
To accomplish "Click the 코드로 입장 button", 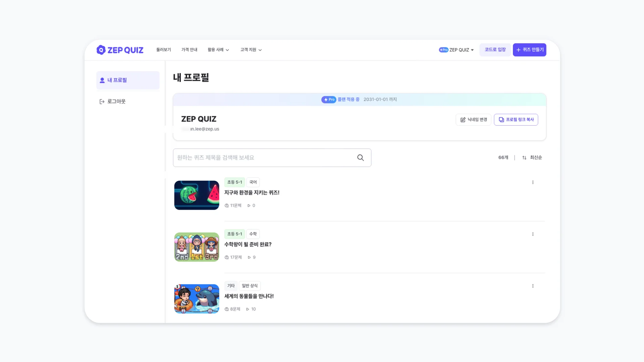I will (x=495, y=49).
